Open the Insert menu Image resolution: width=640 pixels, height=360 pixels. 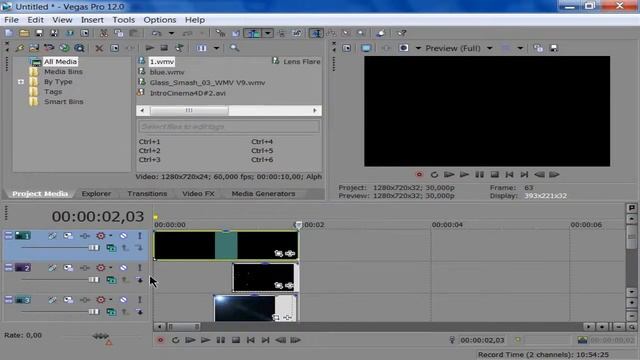pos(92,20)
